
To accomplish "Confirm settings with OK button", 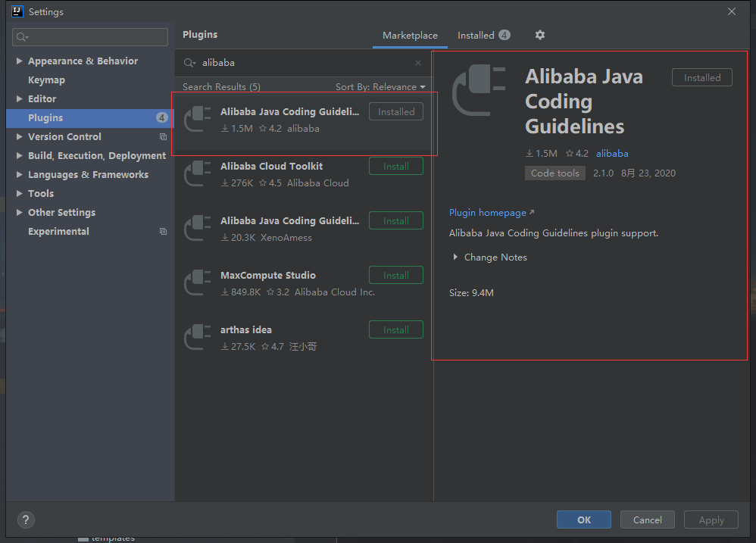I will click(x=584, y=520).
